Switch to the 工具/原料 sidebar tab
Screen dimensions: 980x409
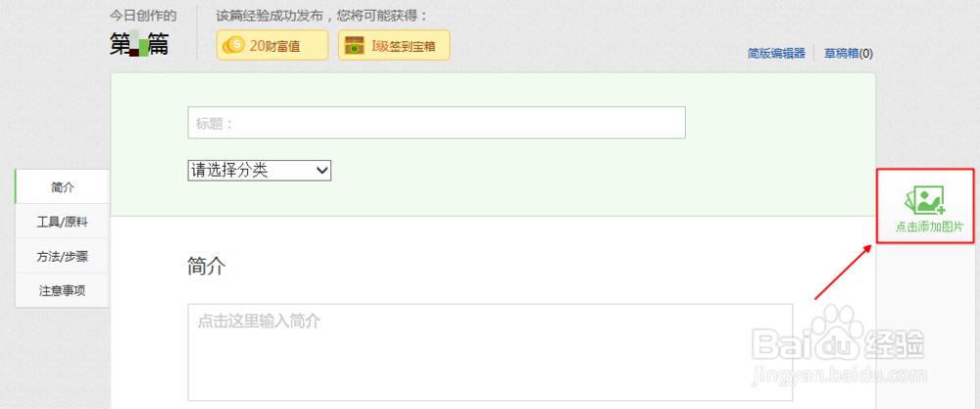63,222
